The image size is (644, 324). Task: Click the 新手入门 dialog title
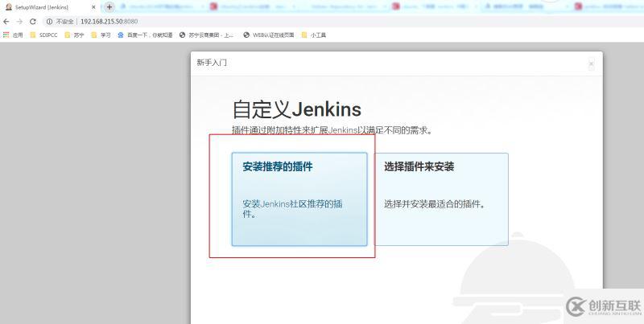coord(212,63)
